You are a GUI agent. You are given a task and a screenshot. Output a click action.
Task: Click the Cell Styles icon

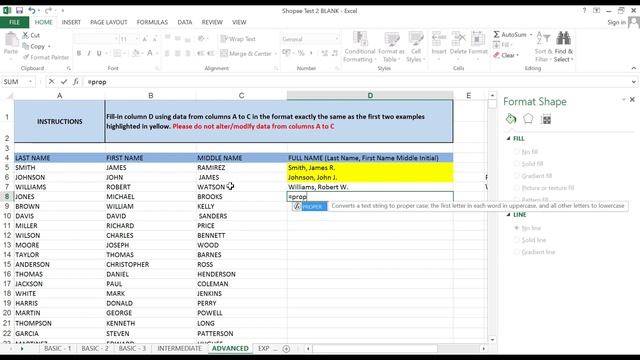point(416,39)
